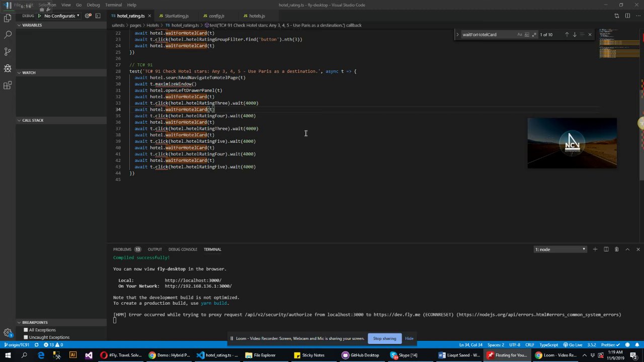Viewport: 644px width, 362px height.
Task: Open the Terminal menu
Action: [113, 5]
